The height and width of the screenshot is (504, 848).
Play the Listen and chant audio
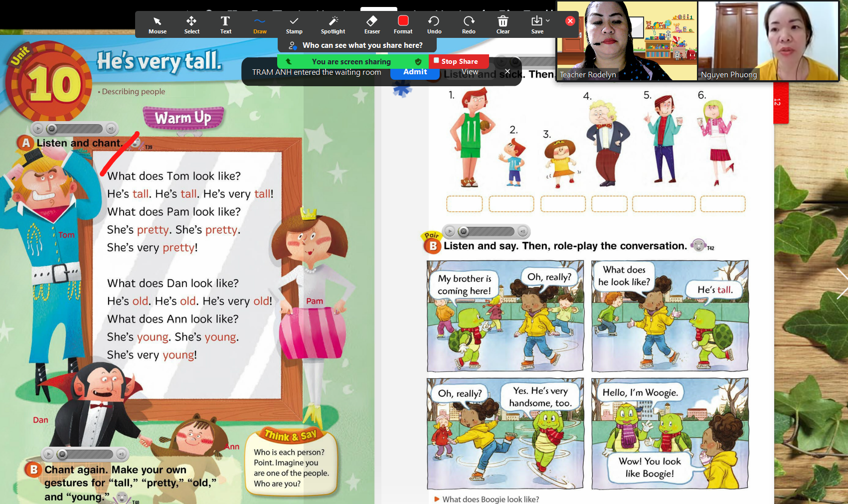pos(38,129)
